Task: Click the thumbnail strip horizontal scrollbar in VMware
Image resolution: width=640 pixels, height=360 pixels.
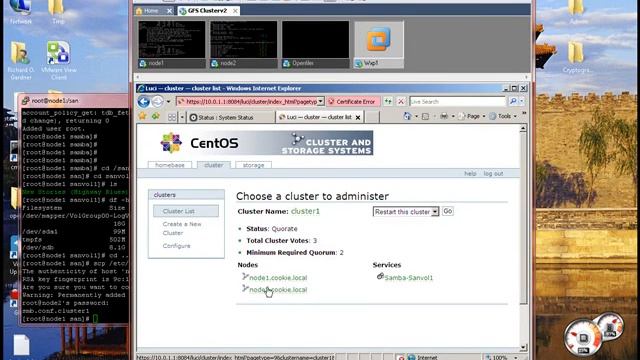Action: coord(332,77)
